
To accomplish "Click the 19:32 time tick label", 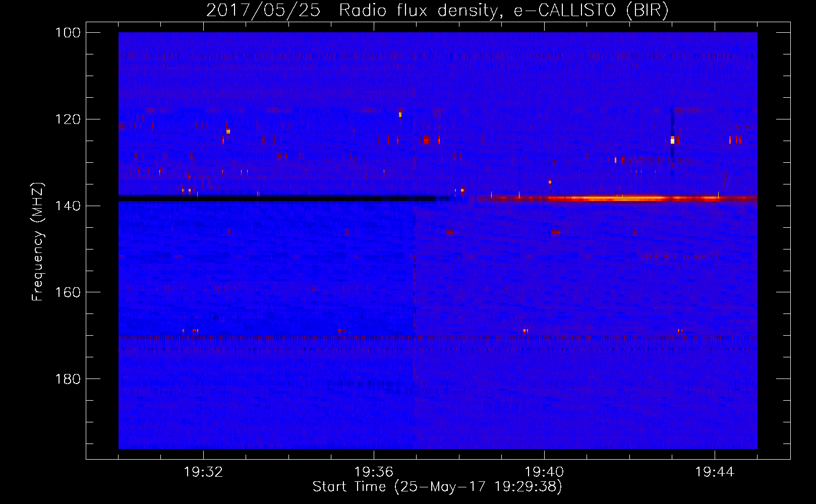I will (x=204, y=472).
